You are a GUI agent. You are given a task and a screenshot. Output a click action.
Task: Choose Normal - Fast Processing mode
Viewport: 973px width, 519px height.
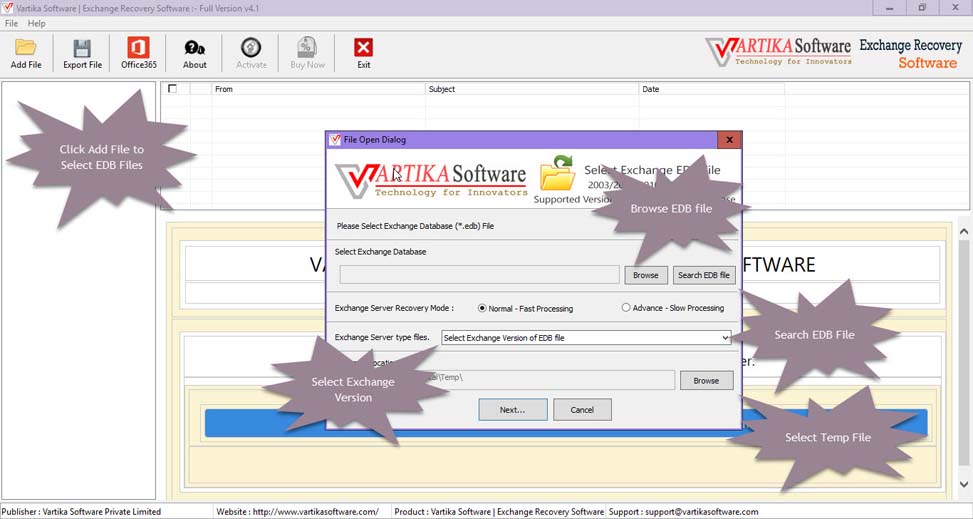pos(526,308)
